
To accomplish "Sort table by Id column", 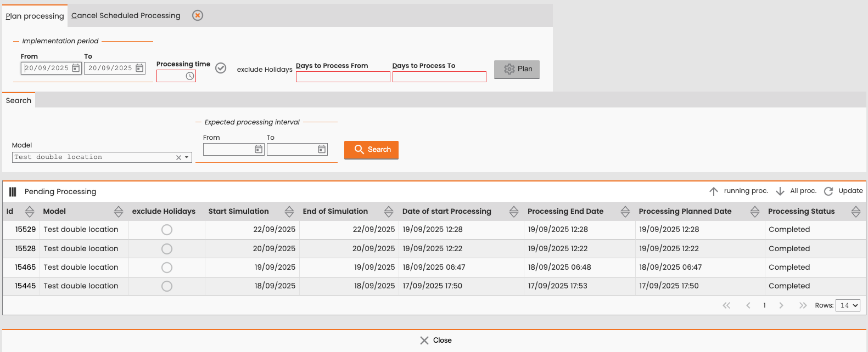I will coord(30,212).
